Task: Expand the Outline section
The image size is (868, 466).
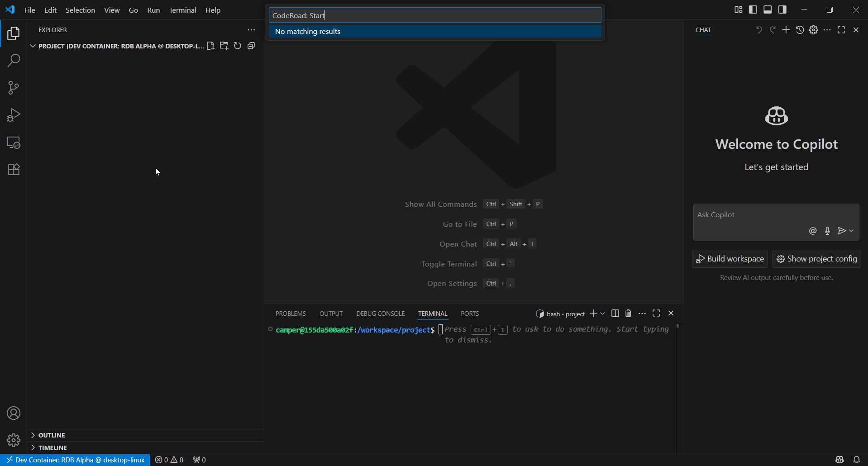Action: [x=145, y=435]
